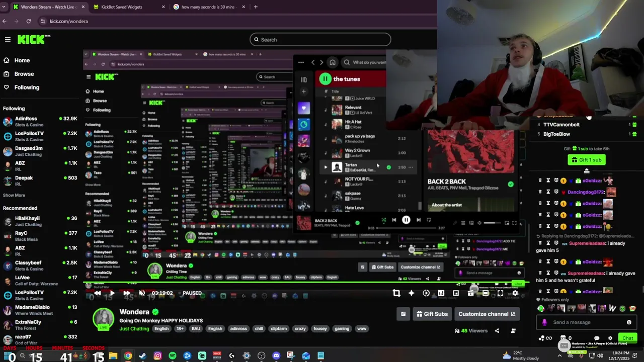Open Browse in Kick sidebar
644x362 pixels.
coord(24,74)
